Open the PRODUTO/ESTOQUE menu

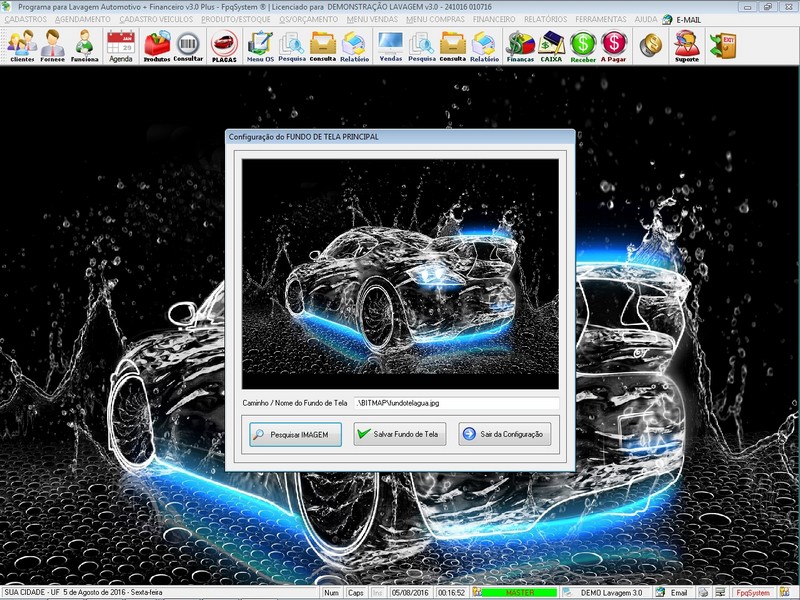(236, 19)
